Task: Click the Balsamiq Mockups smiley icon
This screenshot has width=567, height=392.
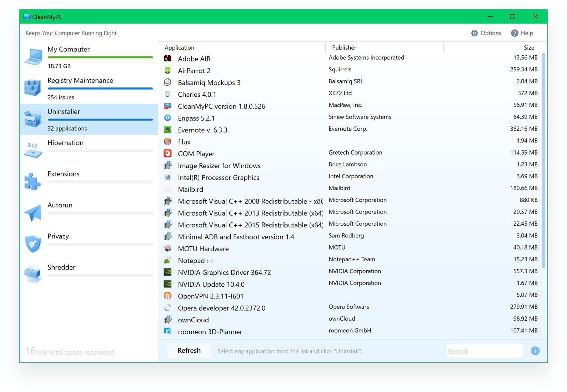Action: click(167, 82)
